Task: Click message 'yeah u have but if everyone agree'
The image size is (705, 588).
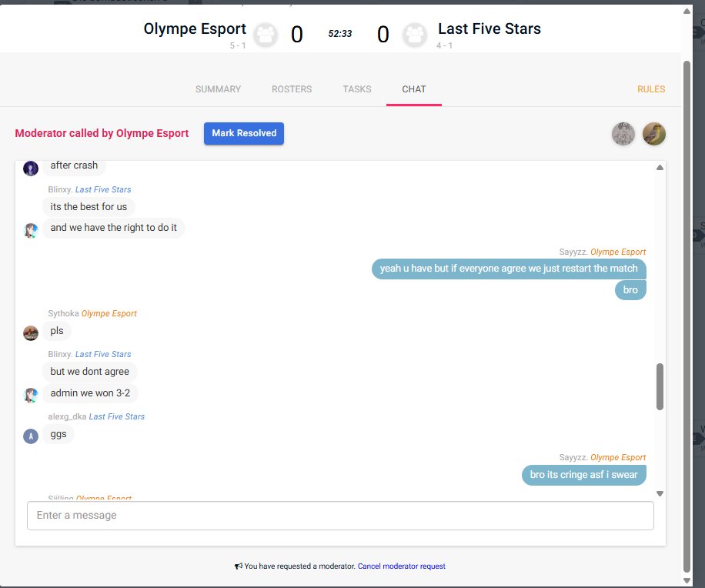Action: coord(509,269)
